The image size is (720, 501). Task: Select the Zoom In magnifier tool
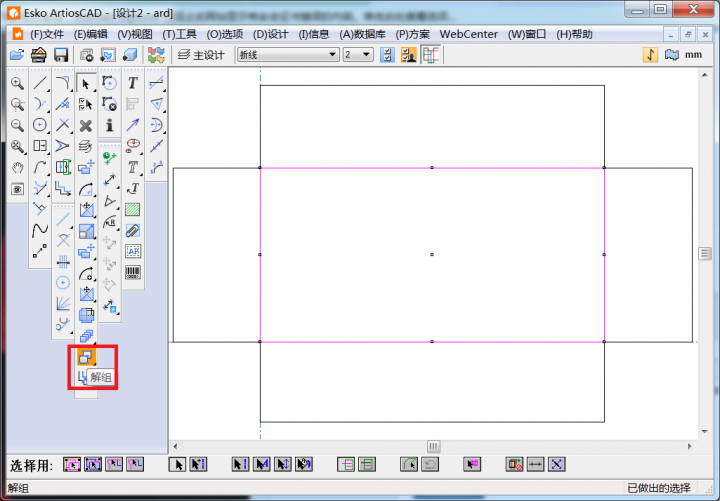point(17,83)
